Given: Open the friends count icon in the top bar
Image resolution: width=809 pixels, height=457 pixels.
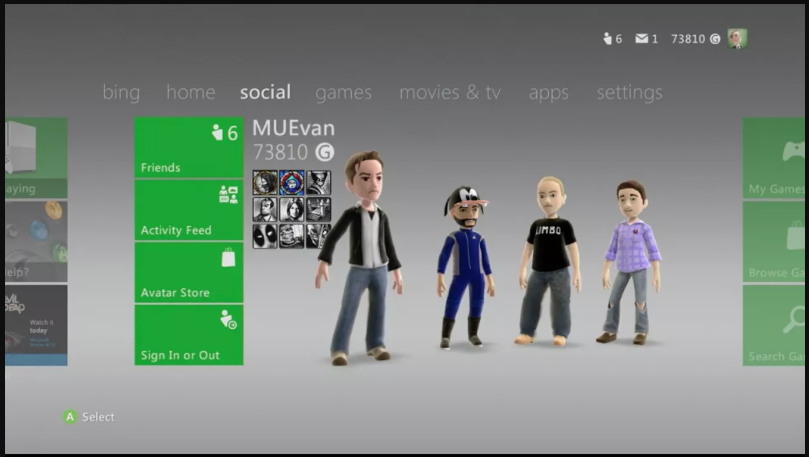Looking at the screenshot, I should point(607,39).
